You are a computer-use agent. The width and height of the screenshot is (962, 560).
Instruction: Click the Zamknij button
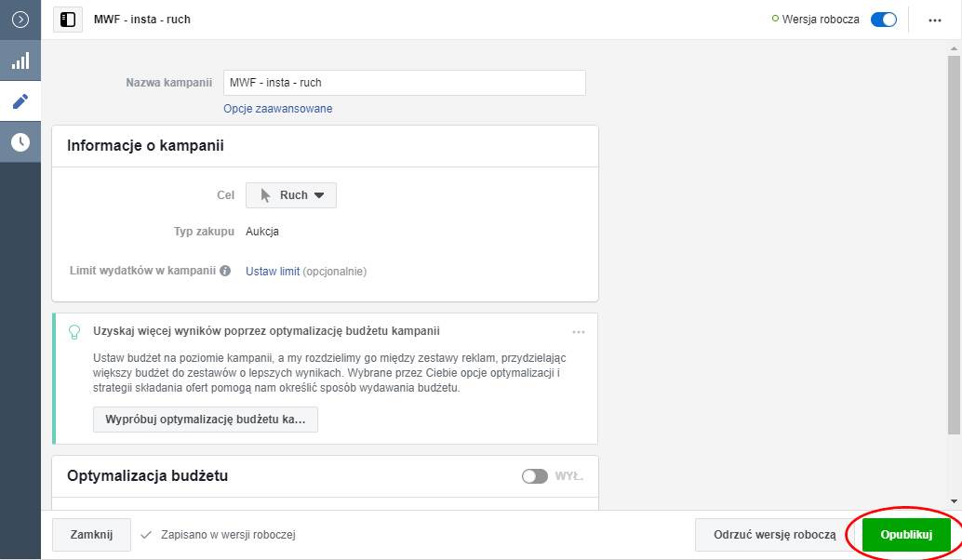(91, 535)
